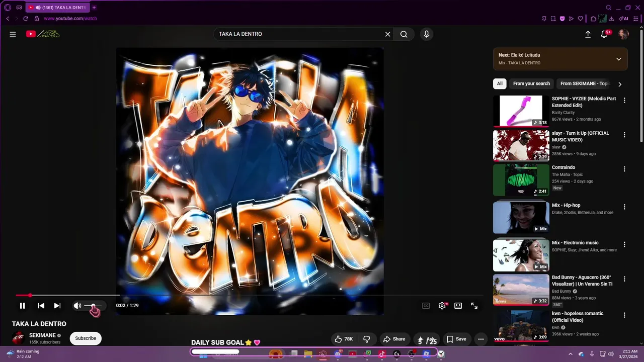
Task: Skip to next video
Action: [57, 306]
